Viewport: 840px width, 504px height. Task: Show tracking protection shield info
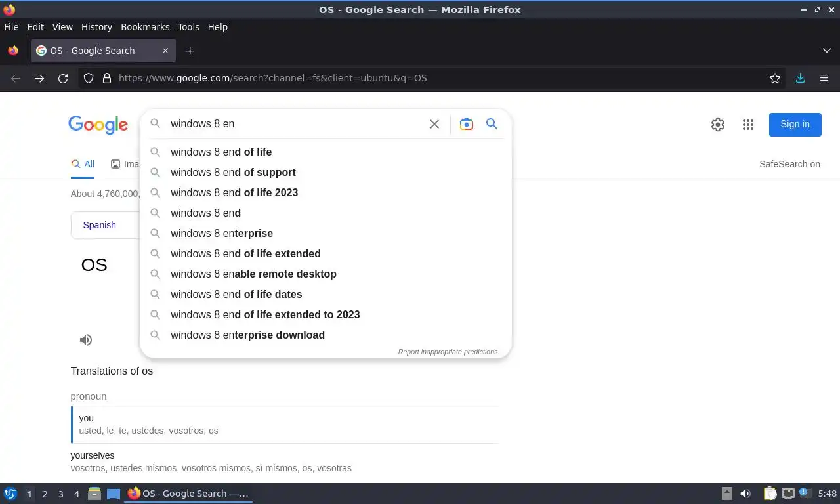pyautogui.click(x=89, y=78)
